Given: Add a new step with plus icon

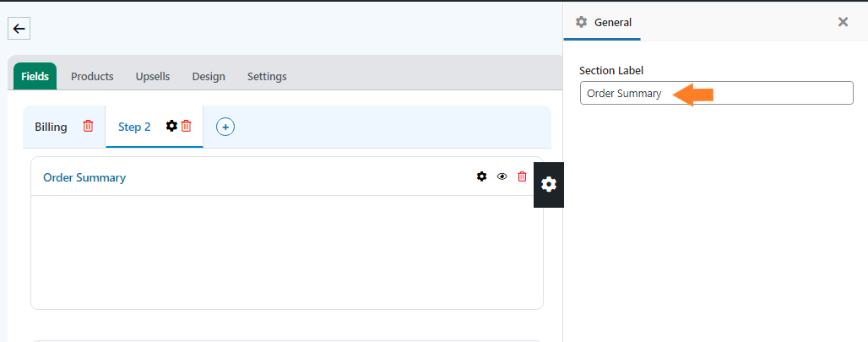Looking at the screenshot, I should (x=225, y=127).
